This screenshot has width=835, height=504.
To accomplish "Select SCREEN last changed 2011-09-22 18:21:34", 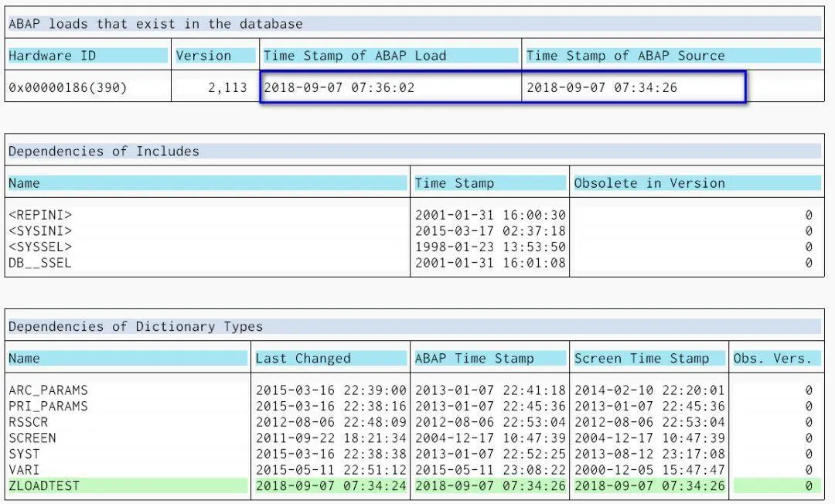I will [331, 438].
